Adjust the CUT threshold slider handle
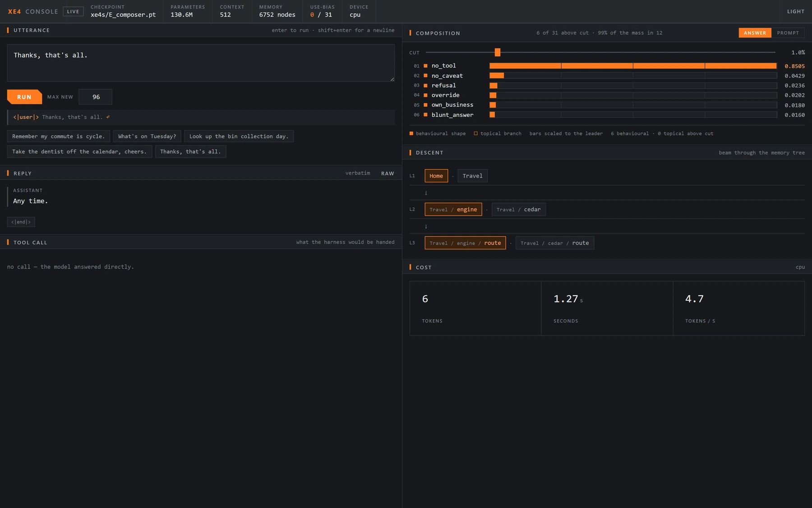Screen dimensions: 812x508 (x=498, y=52)
